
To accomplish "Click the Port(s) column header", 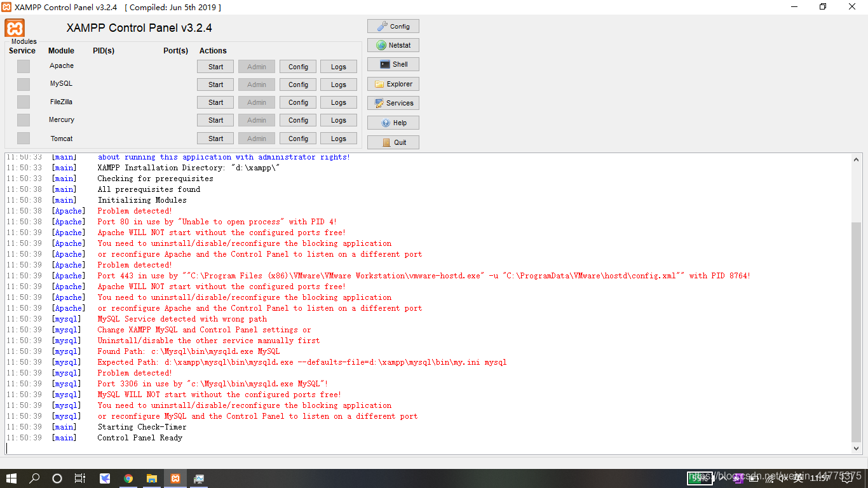I will [176, 51].
